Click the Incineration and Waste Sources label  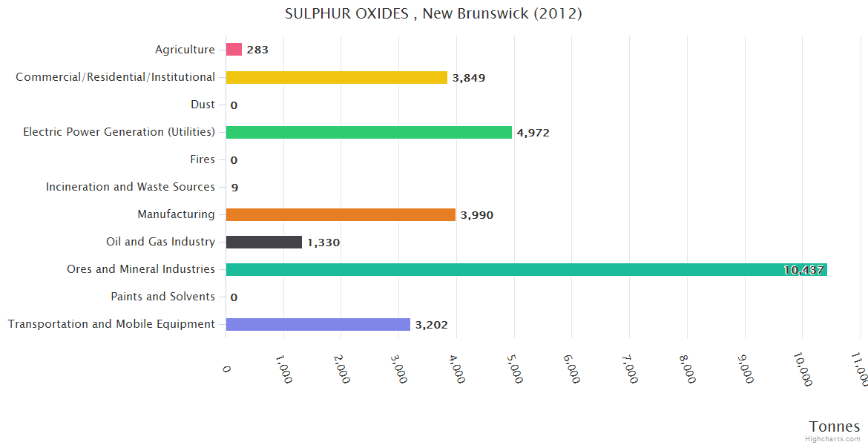coord(131,187)
